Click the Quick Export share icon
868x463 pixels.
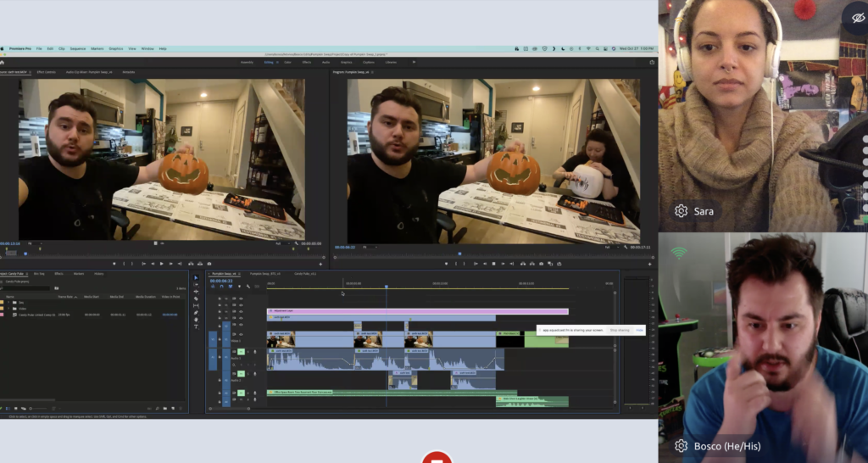[x=652, y=63]
